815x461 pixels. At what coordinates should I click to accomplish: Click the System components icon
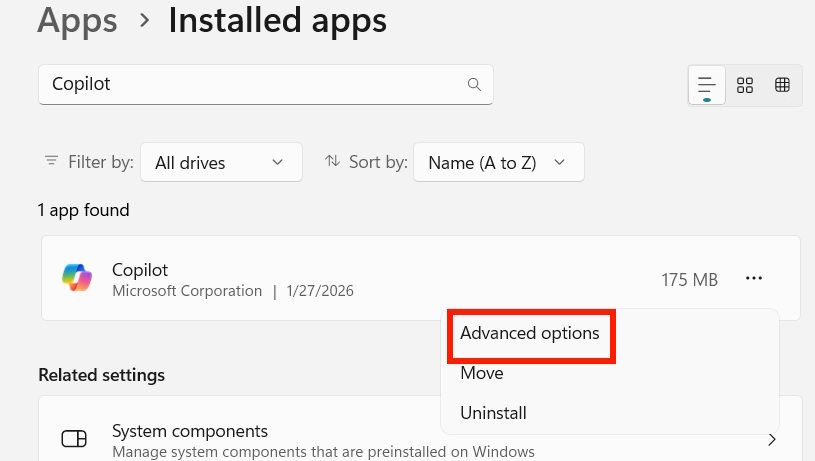[75, 439]
